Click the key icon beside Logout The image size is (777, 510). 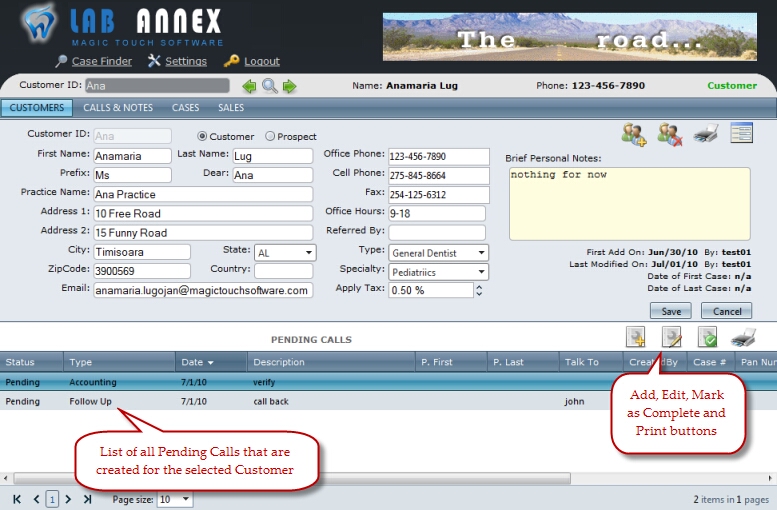231,61
